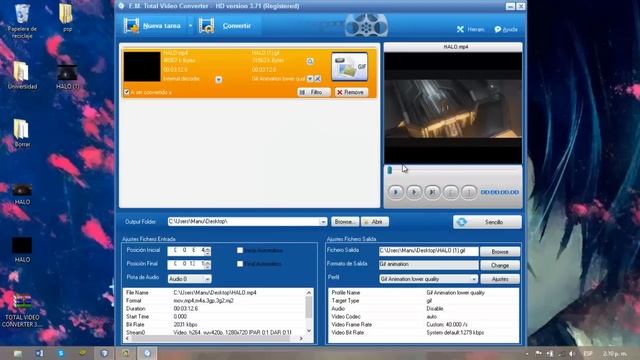Click the fifth preview control button
Screen dimensions: 640x360
tap(469, 192)
